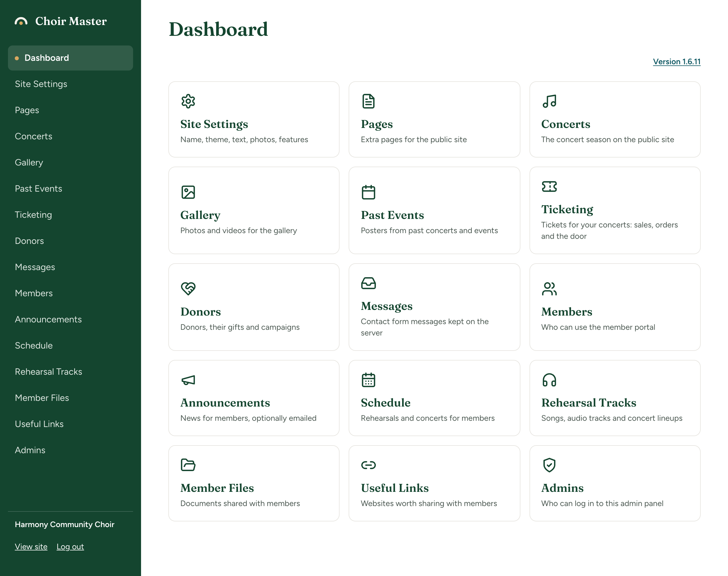Go to Members in the sidebar

[x=70, y=293]
